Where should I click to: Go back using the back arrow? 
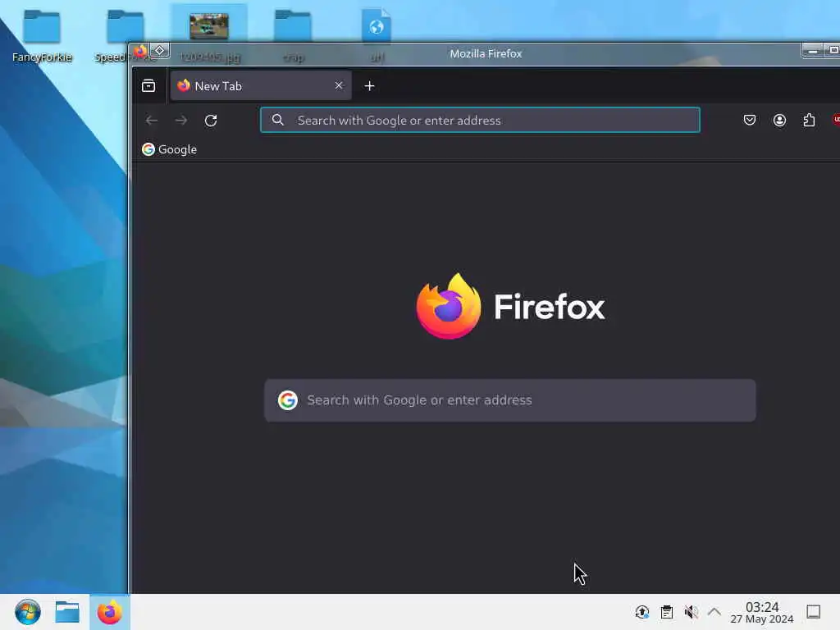152,121
